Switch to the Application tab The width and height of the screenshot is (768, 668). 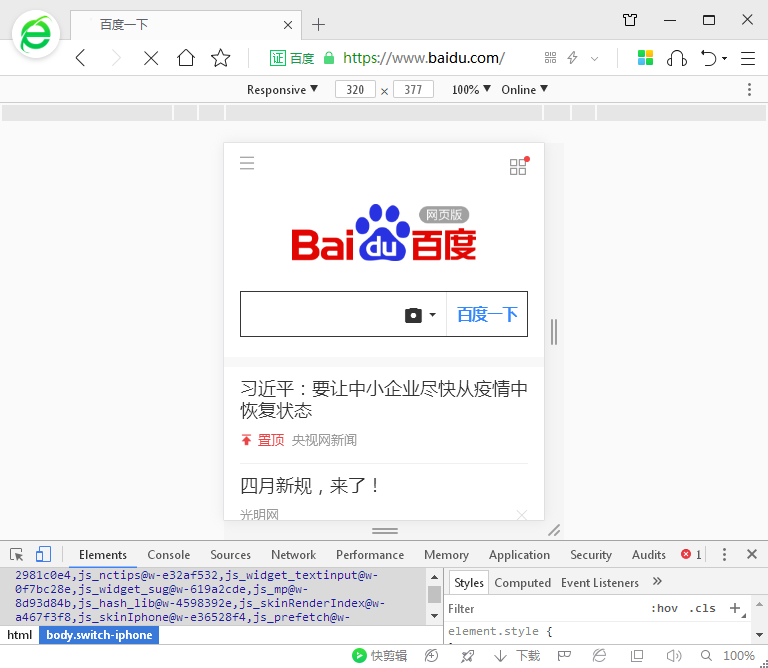pos(519,555)
